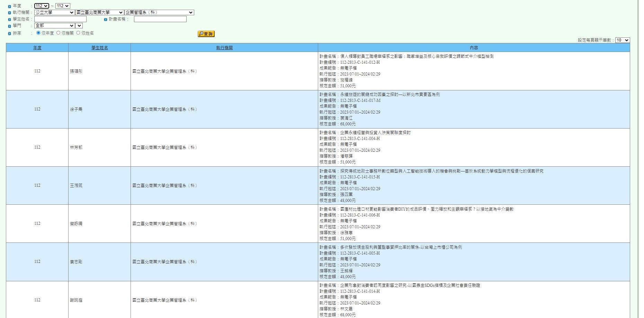Click the blue bullet icon beside 排序
This screenshot has width=644, height=318.
tap(10, 34)
